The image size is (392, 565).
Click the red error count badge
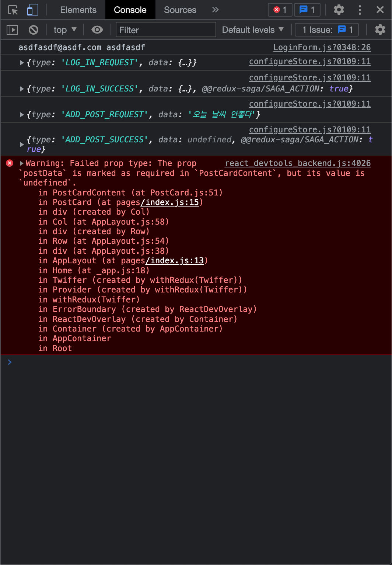pos(280,10)
